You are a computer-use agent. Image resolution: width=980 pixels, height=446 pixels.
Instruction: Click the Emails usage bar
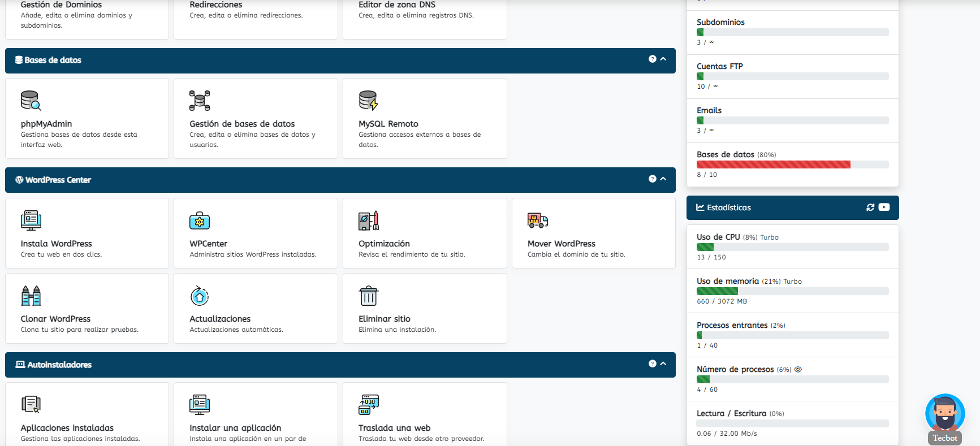[793, 120]
